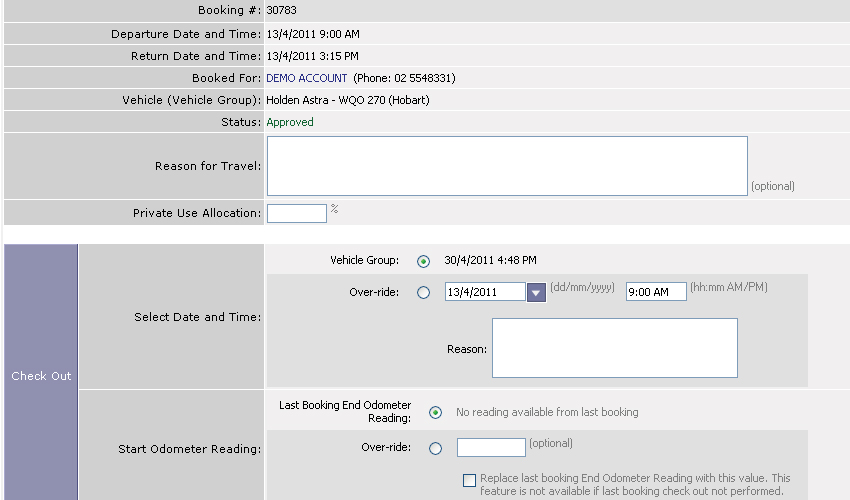850x500 pixels.
Task: Focus the Private Use Allocation field
Action: point(296,214)
